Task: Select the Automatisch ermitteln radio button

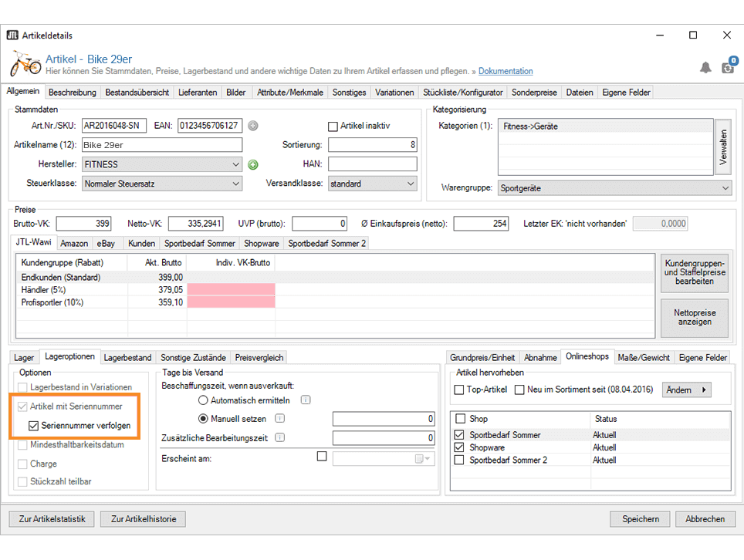Action: click(x=204, y=400)
